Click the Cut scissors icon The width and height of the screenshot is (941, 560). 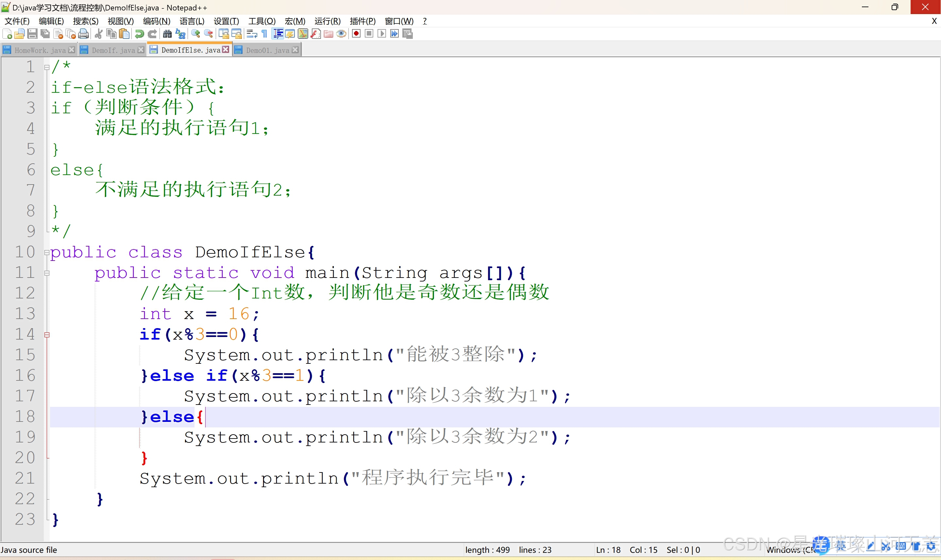[x=99, y=34]
